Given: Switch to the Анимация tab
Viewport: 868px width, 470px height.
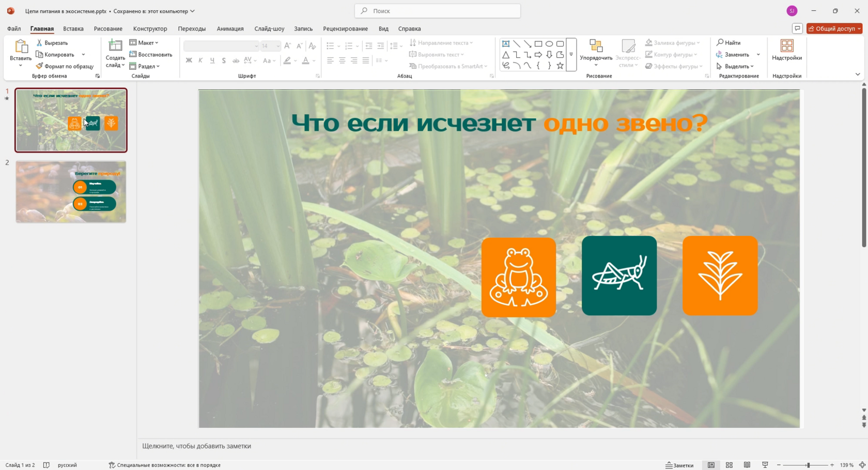Looking at the screenshot, I should 230,28.
